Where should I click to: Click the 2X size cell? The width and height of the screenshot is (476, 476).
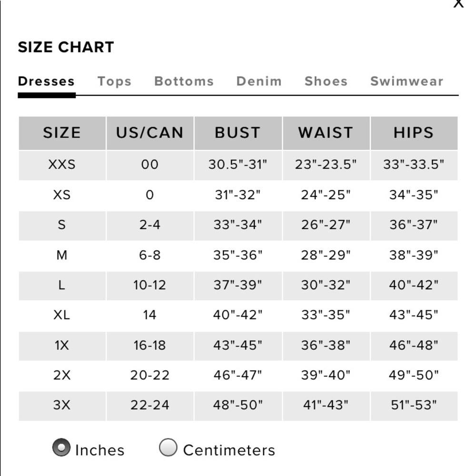pyautogui.click(x=62, y=375)
